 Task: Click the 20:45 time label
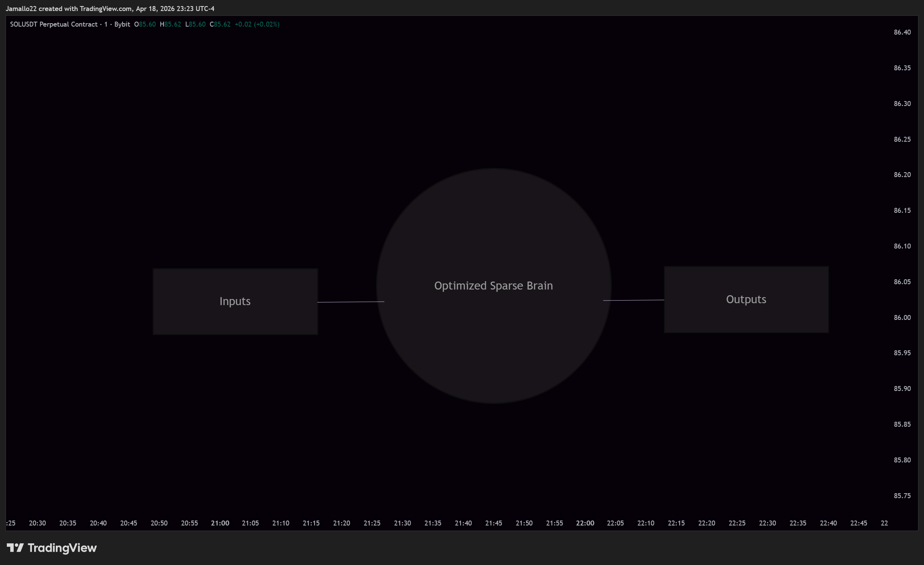tap(128, 523)
